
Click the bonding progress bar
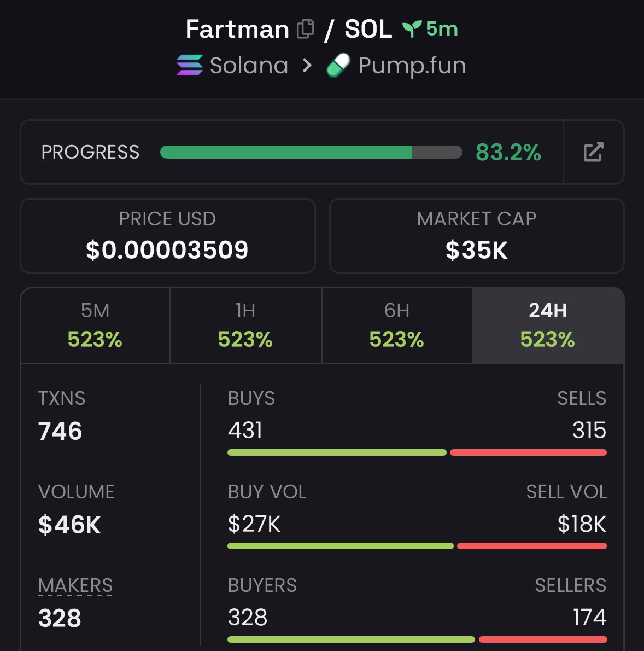point(311,152)
